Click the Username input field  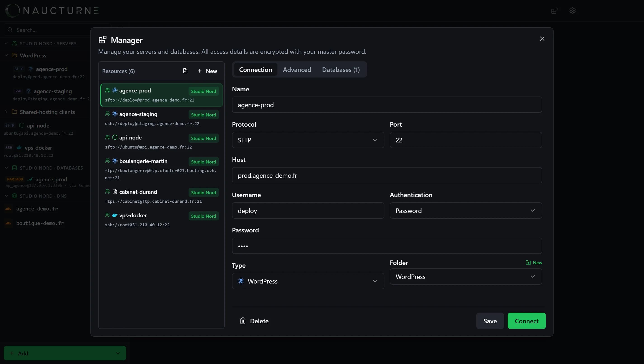click(x=308, y=210)
